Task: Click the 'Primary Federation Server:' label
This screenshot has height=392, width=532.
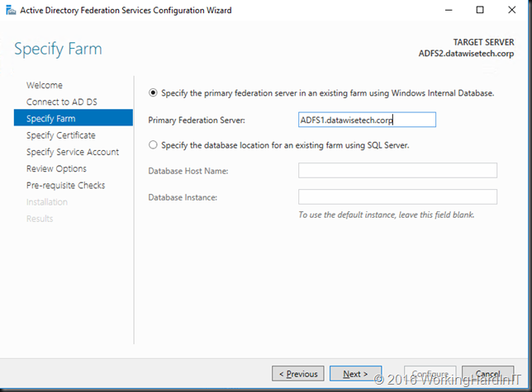Action: [197, 120]
